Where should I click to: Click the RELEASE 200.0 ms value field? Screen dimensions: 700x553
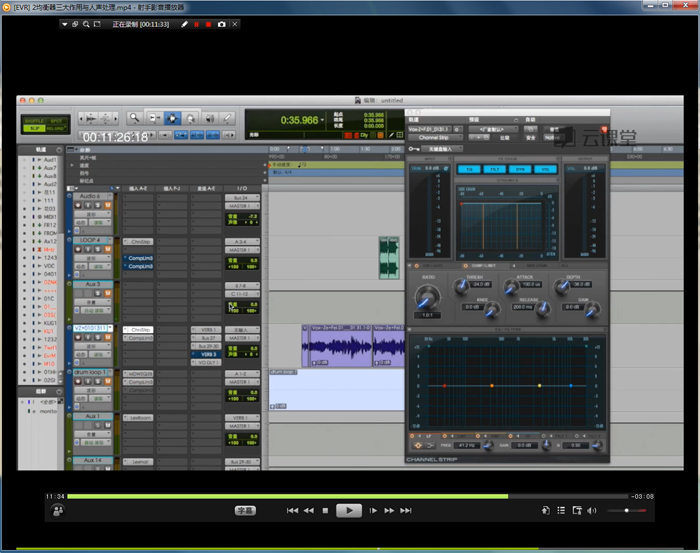(x=522, y=307)
